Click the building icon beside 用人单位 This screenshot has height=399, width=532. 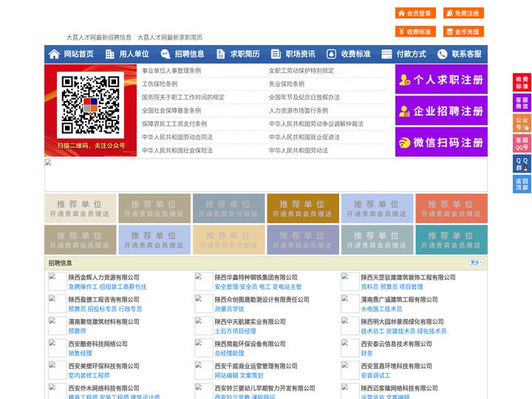click(109, 54)
